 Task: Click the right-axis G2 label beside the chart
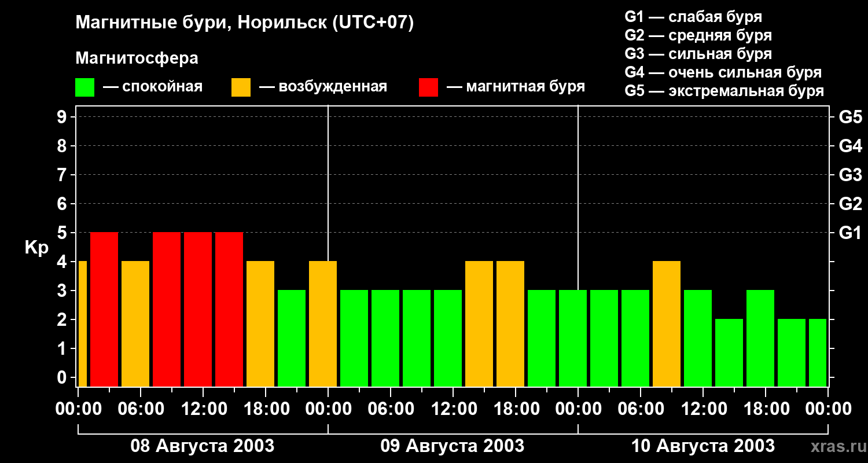pyautogui.click(x=850, y=204)
